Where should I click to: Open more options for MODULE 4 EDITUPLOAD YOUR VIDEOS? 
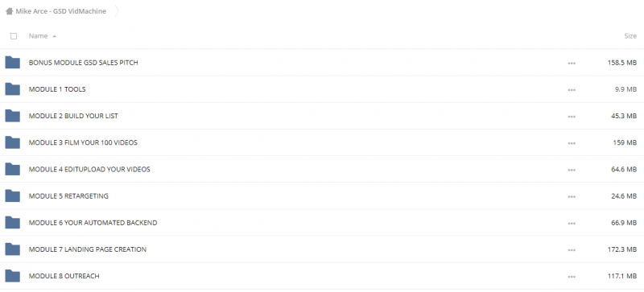coord(572,170)
